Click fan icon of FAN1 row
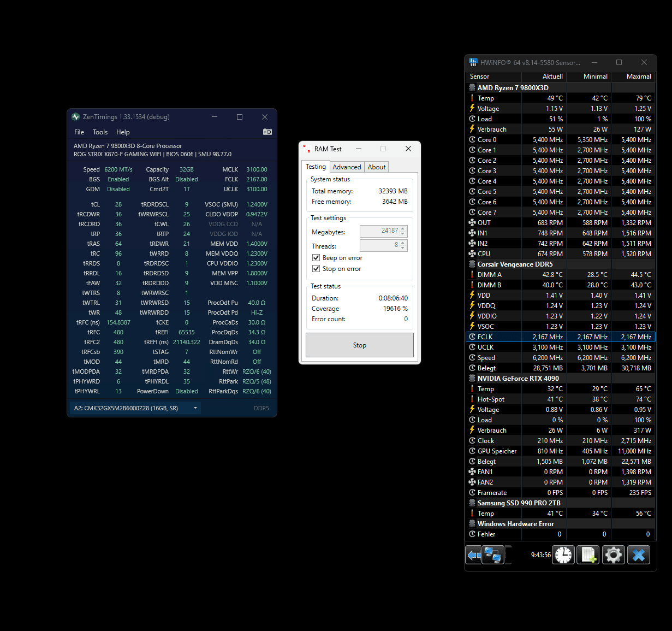The height and width of the screenshot is (631, 672). 472,472
